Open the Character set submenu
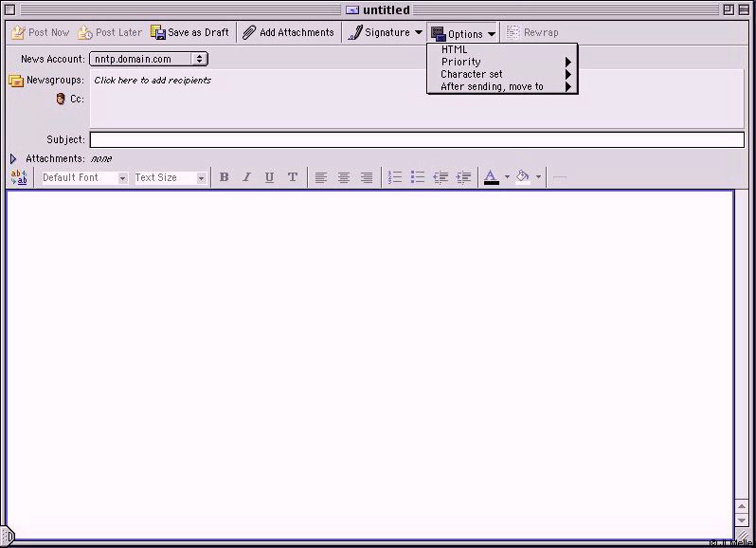The image size is (756, 548). (x=502, y=74)
